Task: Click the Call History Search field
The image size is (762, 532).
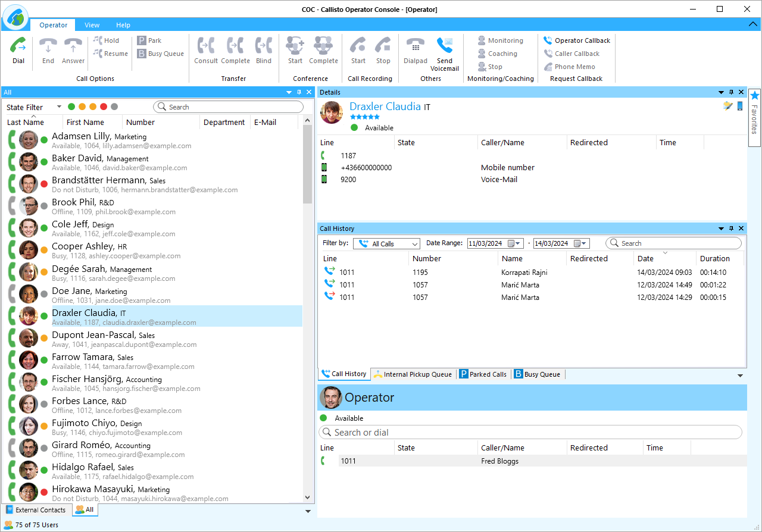Action: point(674,243)
